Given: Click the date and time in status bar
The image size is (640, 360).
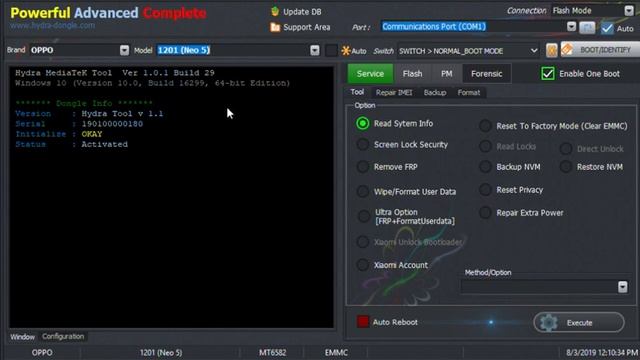Looking at the screenshot, I should pos(602,352).
